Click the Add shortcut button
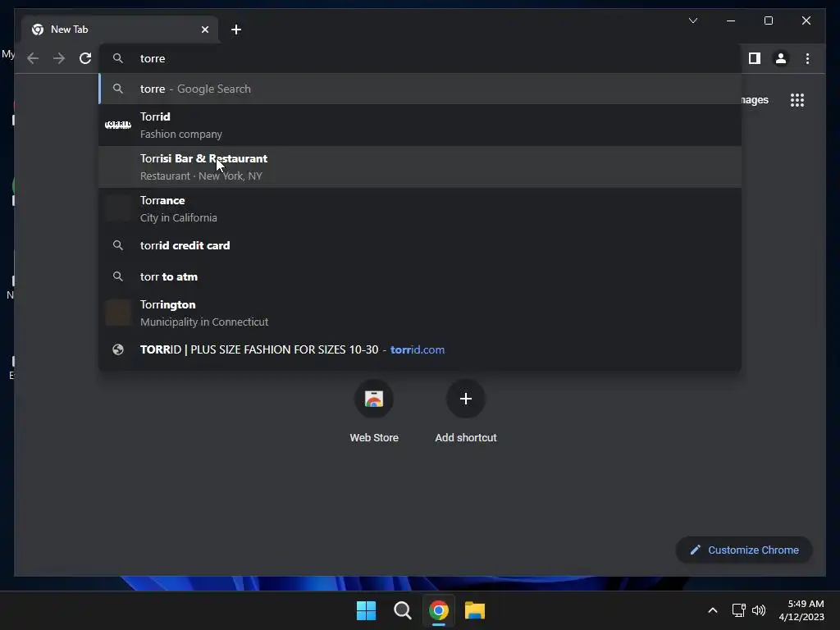Viewport: 840px width, 630px height. tap(466, 412)
